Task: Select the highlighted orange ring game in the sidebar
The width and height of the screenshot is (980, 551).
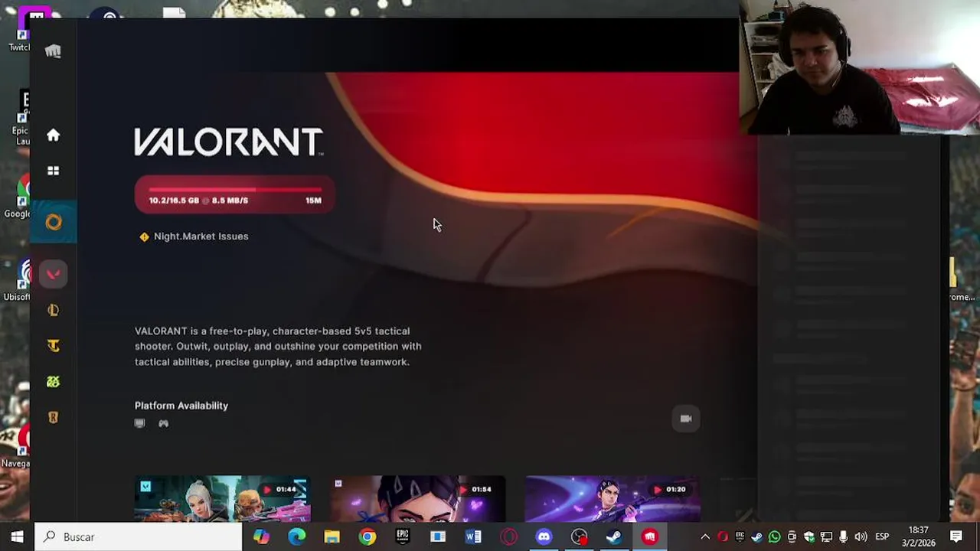Action: (53, 222)
